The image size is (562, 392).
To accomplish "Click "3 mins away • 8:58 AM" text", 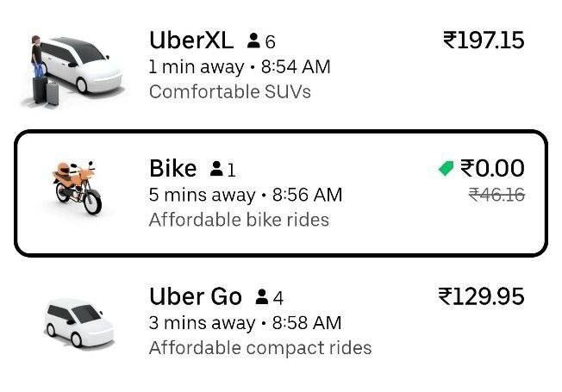I will (246, 323).
